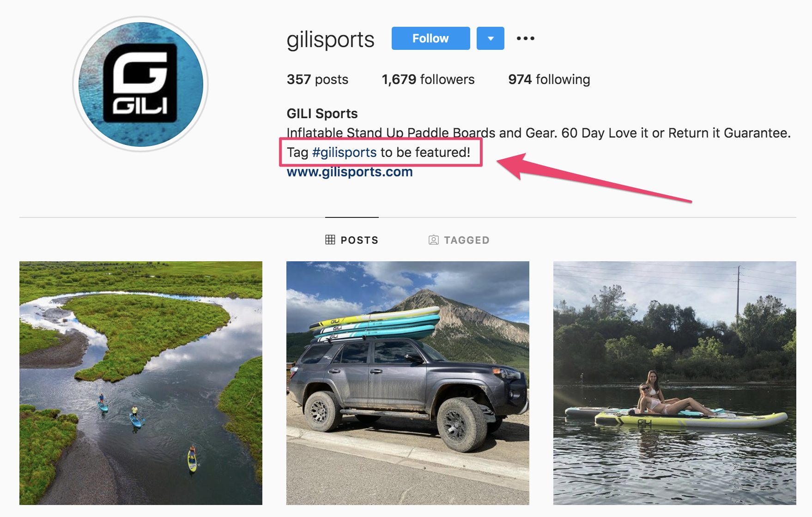Open the GILI profile picture
Image resolution: width=812 pixels, height=517 pixels.
click(x=140, y=84)
